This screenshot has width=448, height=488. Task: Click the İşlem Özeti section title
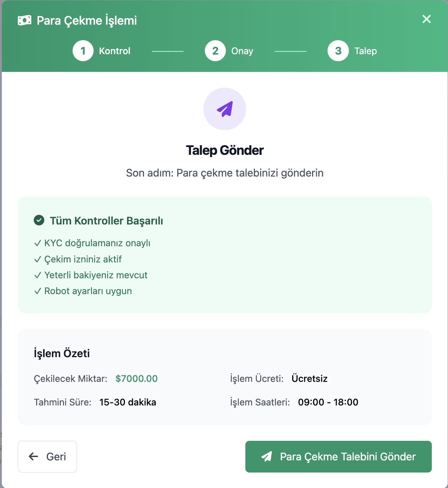click(x=62, y=353)
